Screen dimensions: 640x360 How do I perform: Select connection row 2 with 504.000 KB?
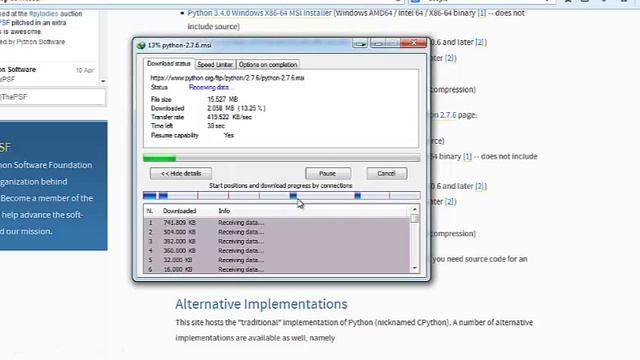[276, 232]
